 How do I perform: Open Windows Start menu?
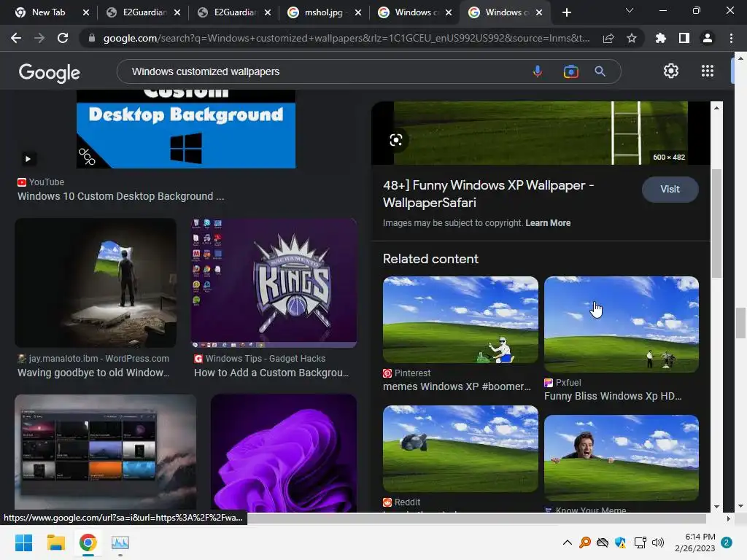[23, 542]
